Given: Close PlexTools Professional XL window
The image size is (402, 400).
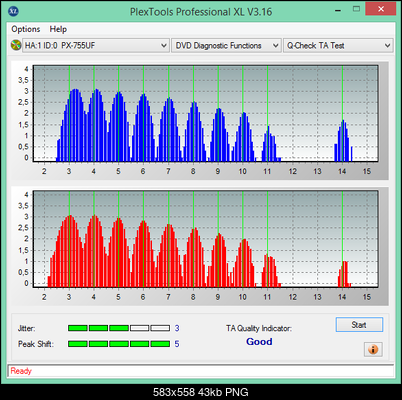Looking at the screenshot, I should pos(381,9).
